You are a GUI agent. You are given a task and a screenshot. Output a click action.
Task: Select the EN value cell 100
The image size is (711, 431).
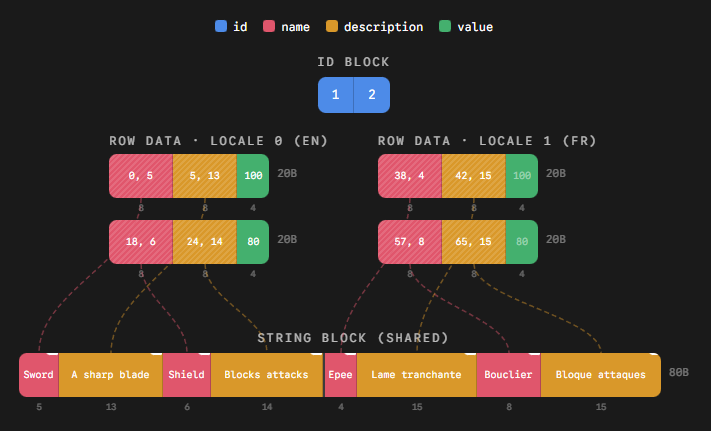point(253,176)
